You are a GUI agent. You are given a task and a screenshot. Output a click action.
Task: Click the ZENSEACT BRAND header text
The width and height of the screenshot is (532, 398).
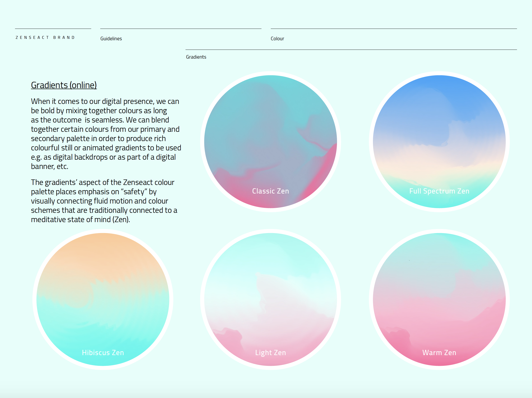pos(45,38)
